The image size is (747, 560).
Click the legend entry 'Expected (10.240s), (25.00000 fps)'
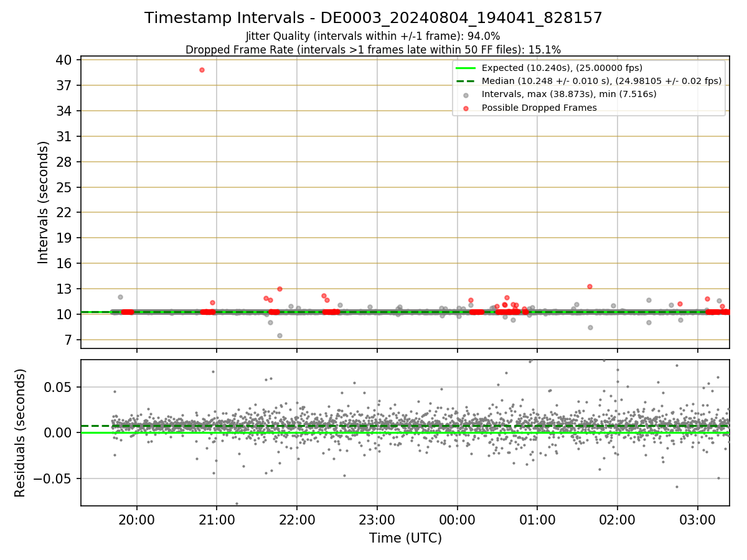tap(561, 68)
